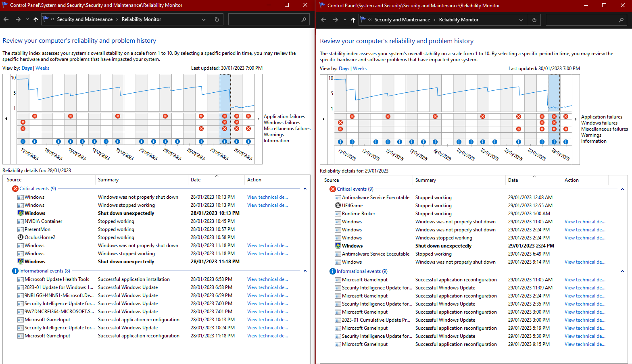This screenshot has height=364, width=632.
Task: Select 19/01/2023 application failure marker in left chart
Action: coord(118,116)
